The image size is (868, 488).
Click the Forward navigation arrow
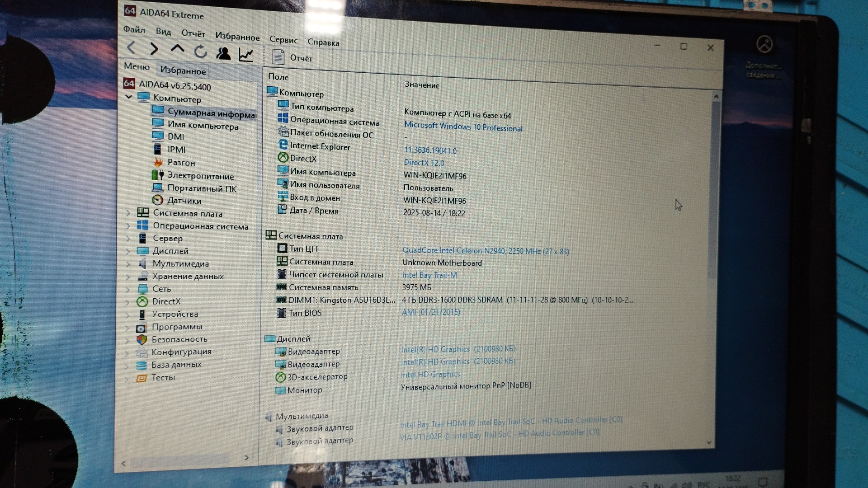pos(154,48)
